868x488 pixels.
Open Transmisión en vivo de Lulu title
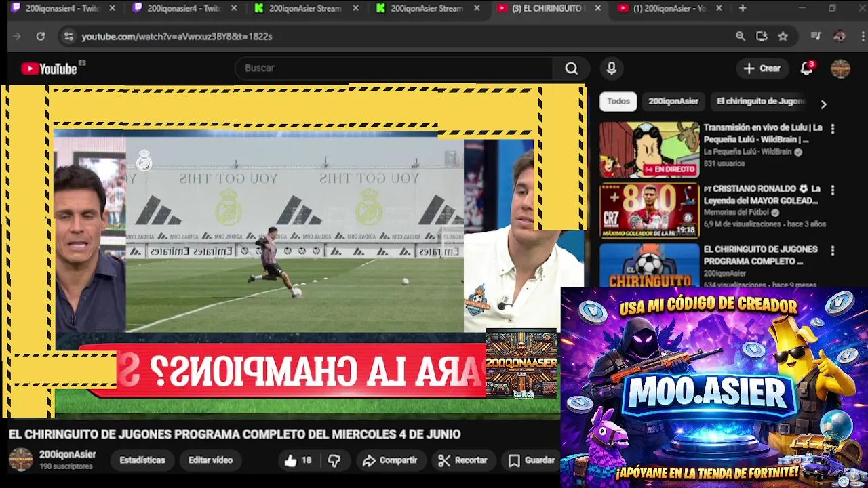click(x=763, y=134)
